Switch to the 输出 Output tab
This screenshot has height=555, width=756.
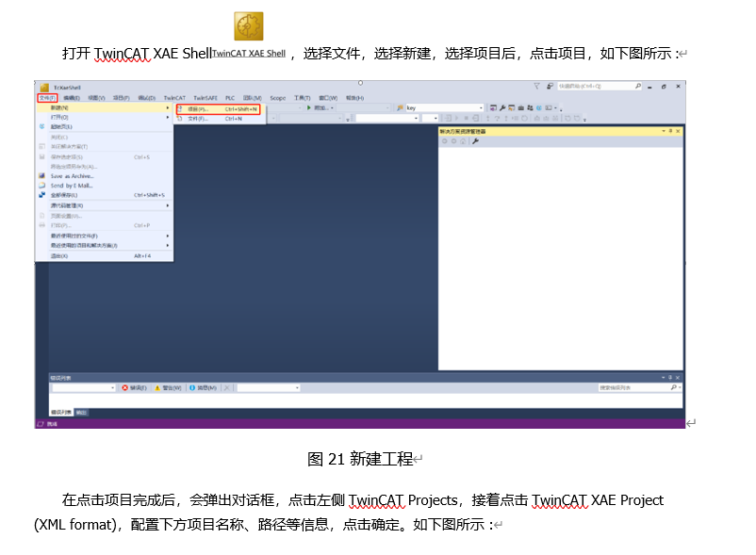pyautogui.click(x=81, y=413)
